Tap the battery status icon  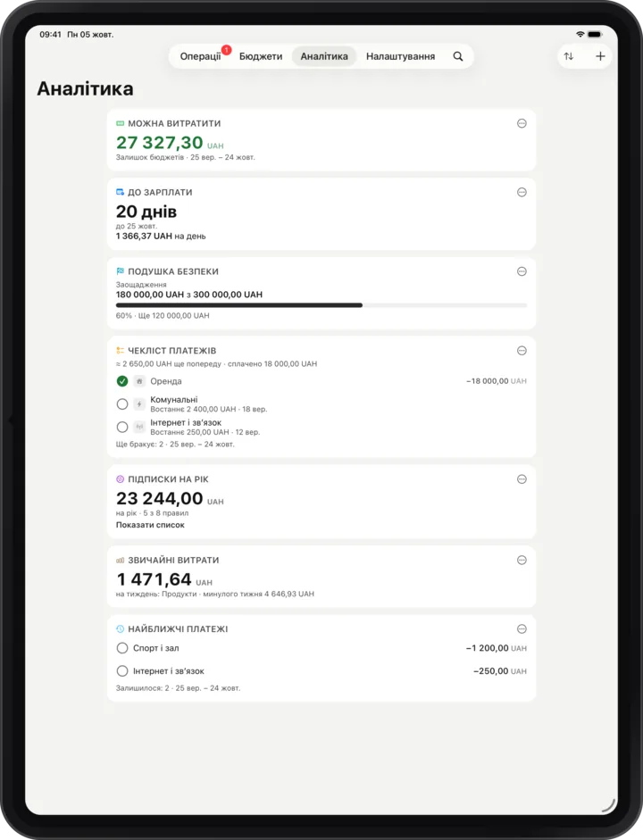point(595,34)
